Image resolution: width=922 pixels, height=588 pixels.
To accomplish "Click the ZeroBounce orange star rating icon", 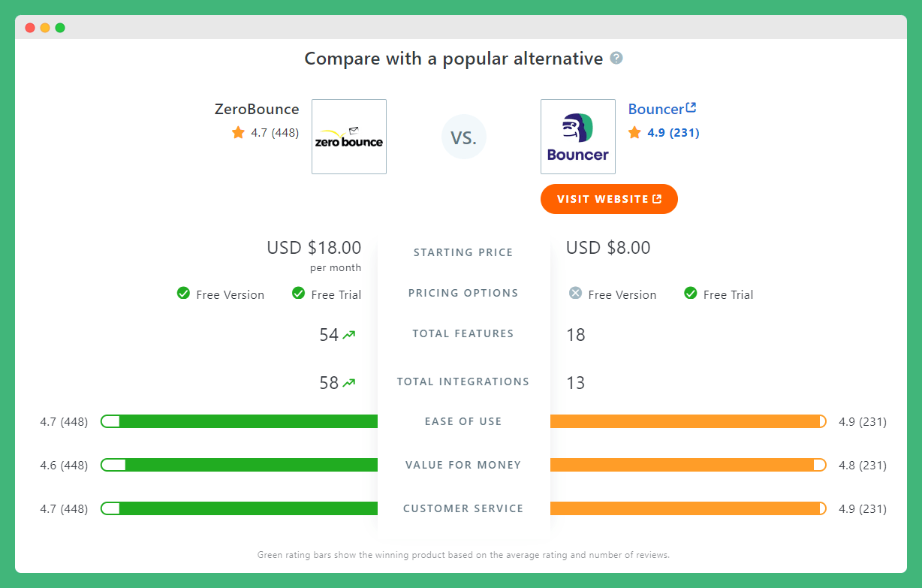I will pos(239,133).
